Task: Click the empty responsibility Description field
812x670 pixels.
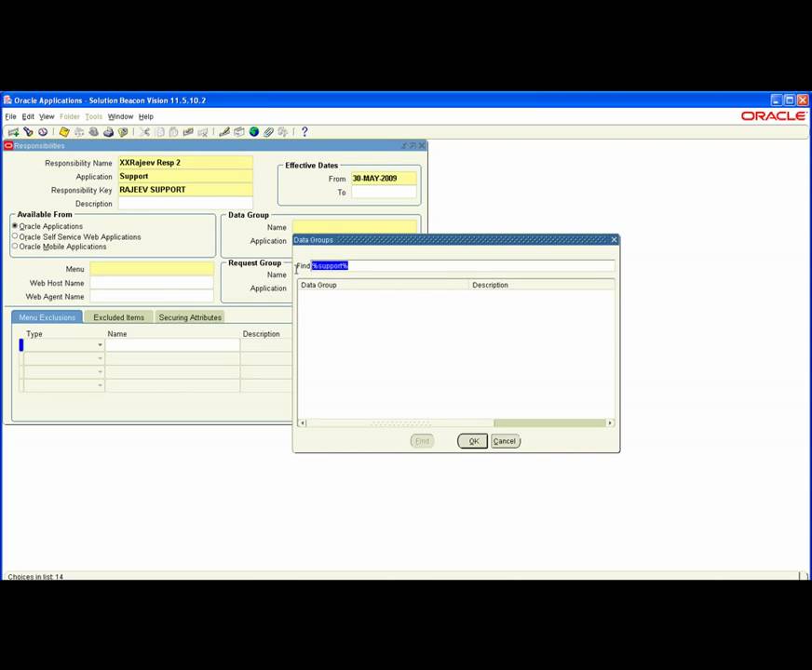Action: [185, 204]
